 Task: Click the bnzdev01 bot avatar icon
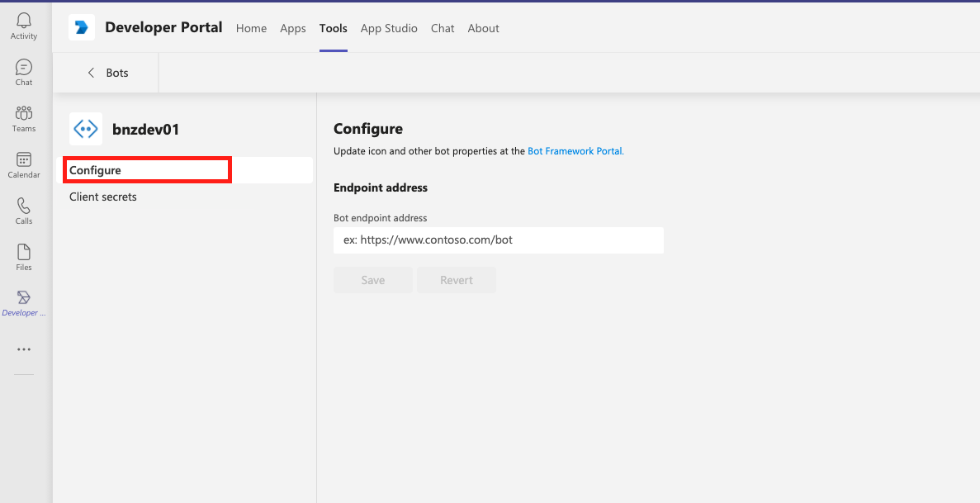pyautogui.click(x=86, y=129)
